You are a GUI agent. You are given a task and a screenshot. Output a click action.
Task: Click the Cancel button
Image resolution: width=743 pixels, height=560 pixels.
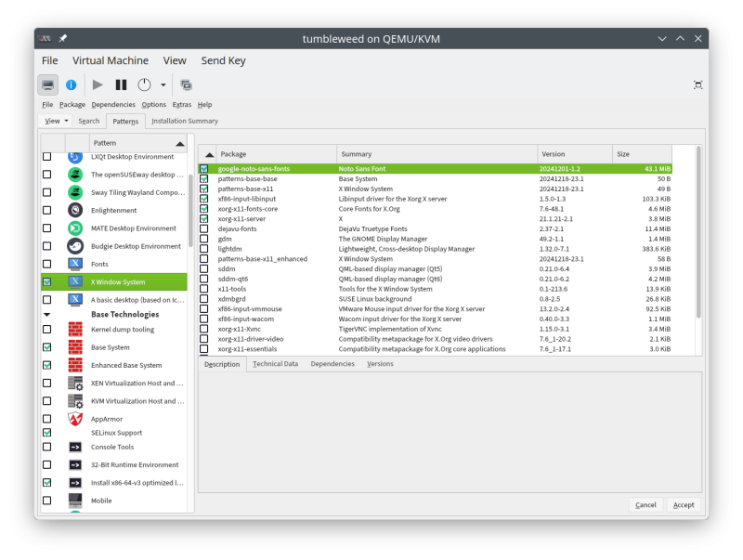click(x=645, y=505)
